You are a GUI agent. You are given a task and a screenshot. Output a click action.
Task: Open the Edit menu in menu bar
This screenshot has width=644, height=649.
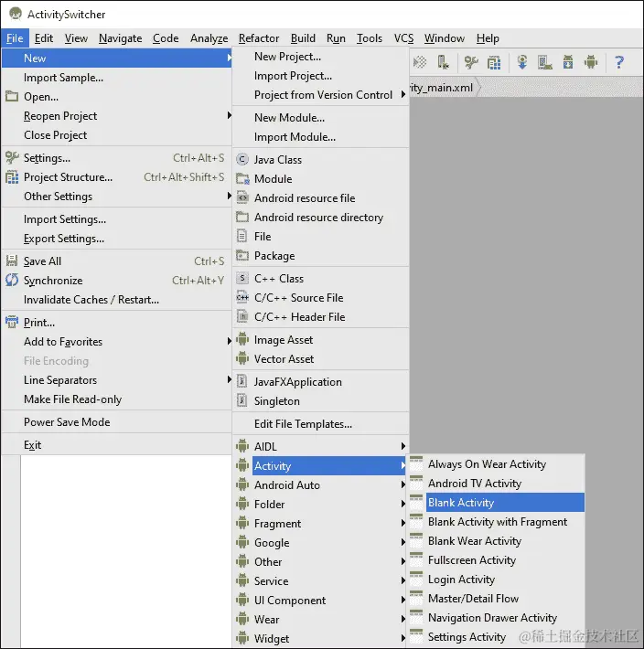point(44,38)
